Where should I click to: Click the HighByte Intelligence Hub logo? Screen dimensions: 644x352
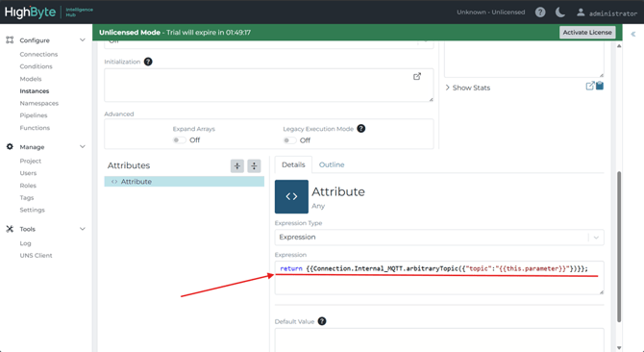point(48,12)
